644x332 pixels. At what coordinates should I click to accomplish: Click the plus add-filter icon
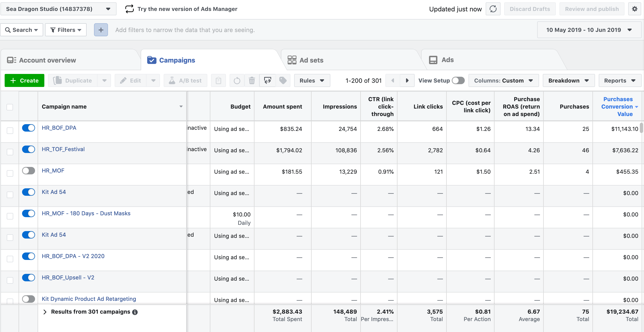[x=101, y=30]
